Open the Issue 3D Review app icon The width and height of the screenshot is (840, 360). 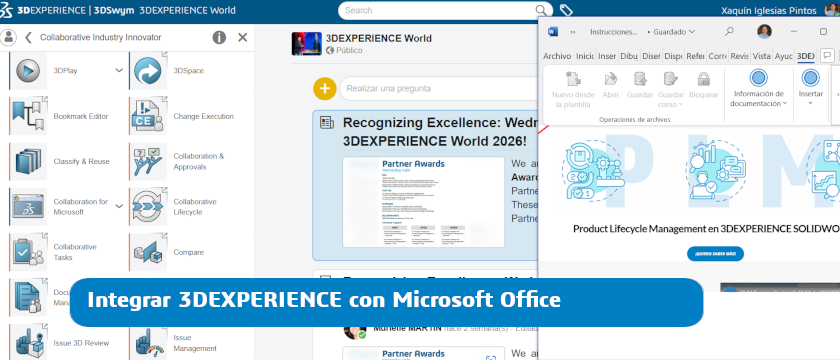pos(28,343)
